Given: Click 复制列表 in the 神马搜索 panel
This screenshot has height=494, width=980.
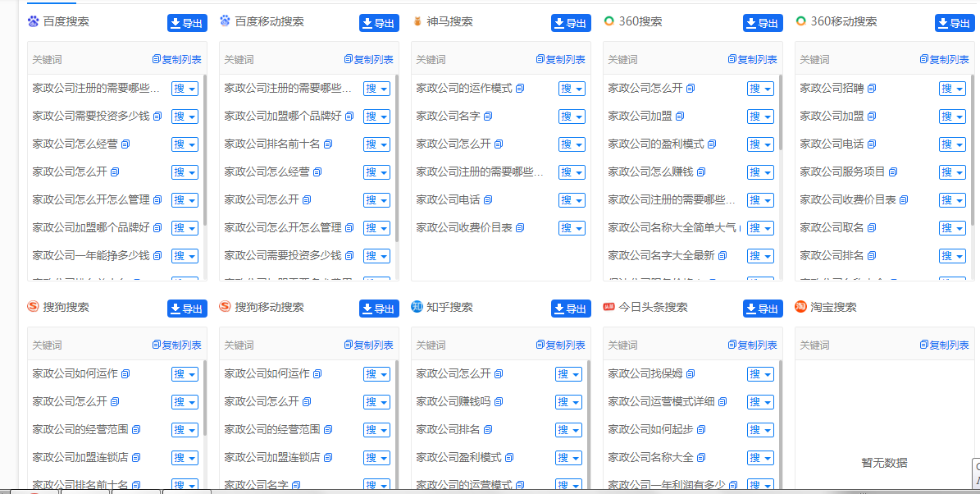Looking at the screenshot, I should pos(561,59).
